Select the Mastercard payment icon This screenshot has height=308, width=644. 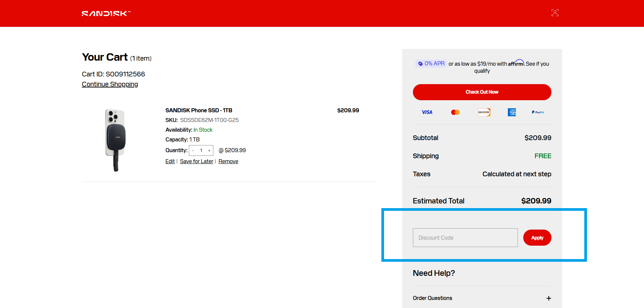[x=455, y=112]
